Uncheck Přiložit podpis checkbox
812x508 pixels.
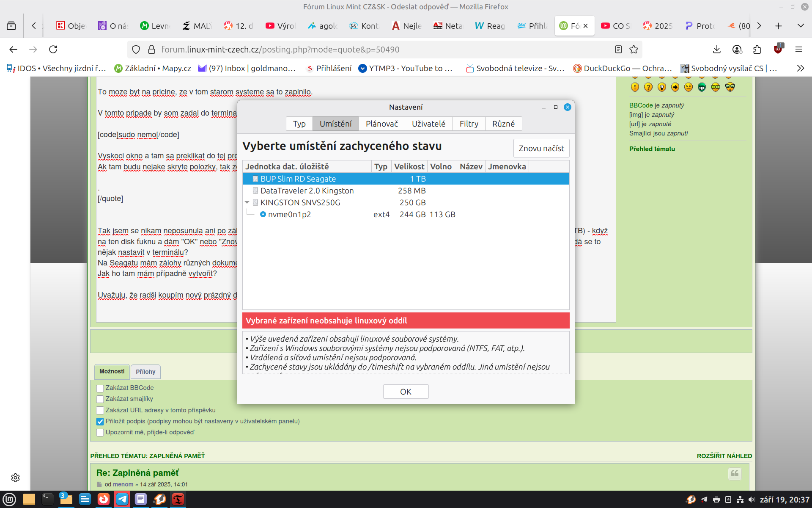(100, 422)
